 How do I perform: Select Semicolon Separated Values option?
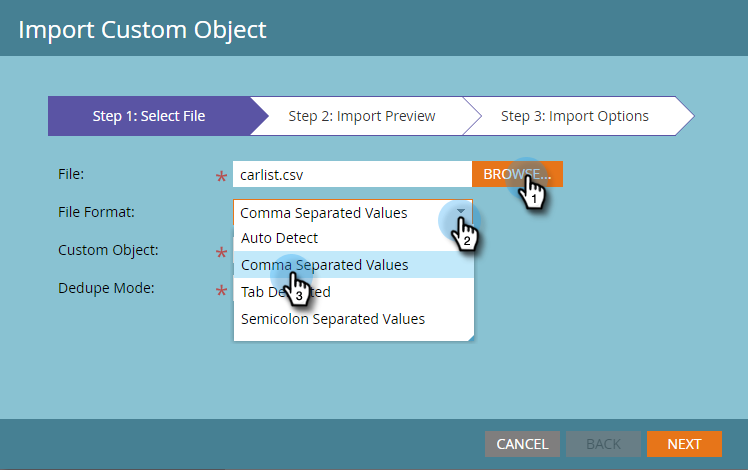tap(333, 319)
